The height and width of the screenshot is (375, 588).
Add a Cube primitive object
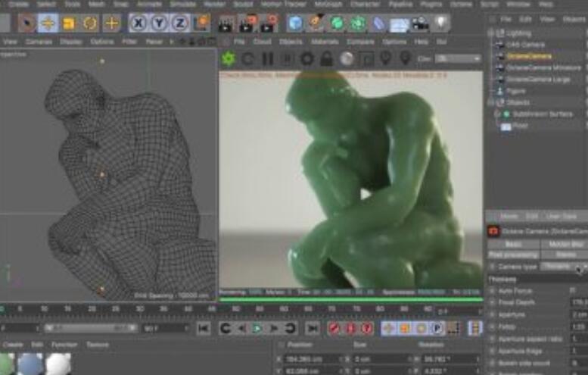pos(295,23)
